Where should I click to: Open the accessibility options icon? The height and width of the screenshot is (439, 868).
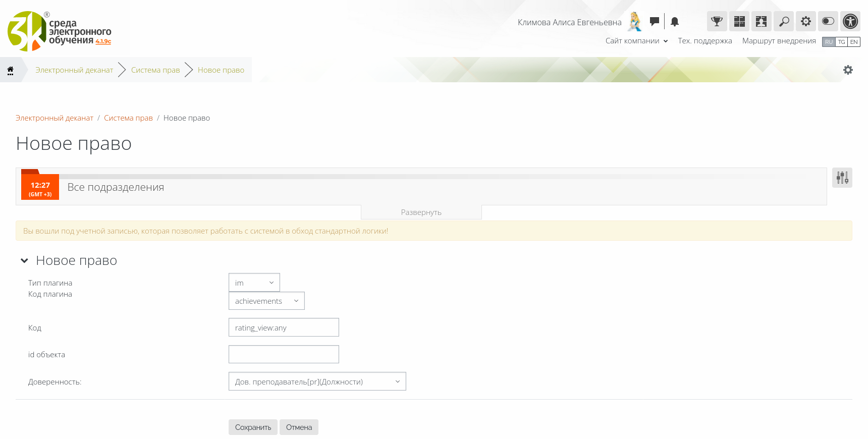click(x=850, y=21)
